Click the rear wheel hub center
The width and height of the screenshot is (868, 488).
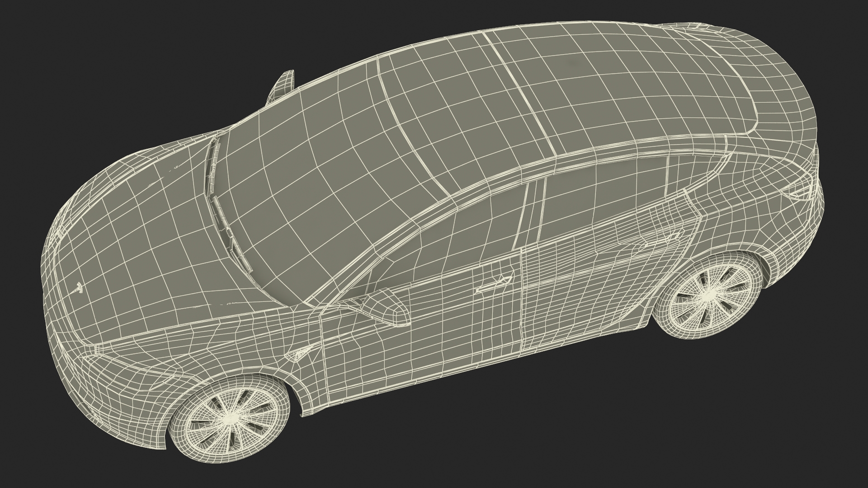[x=709, y=295]
